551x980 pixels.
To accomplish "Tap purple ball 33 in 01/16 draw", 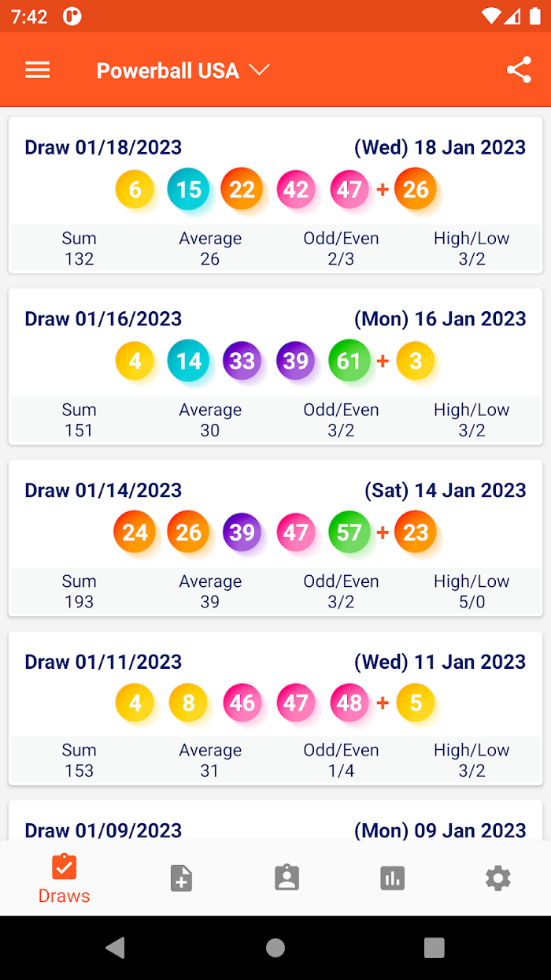I will (242, 361).
